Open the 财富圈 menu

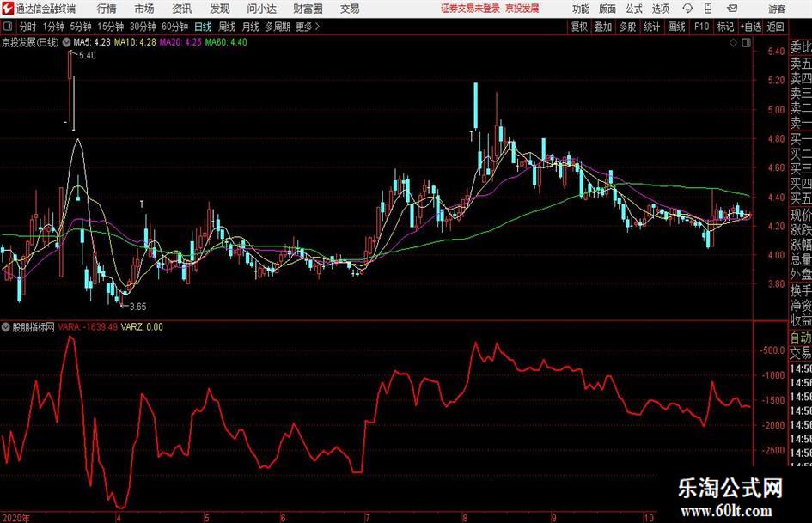(308, 9)
